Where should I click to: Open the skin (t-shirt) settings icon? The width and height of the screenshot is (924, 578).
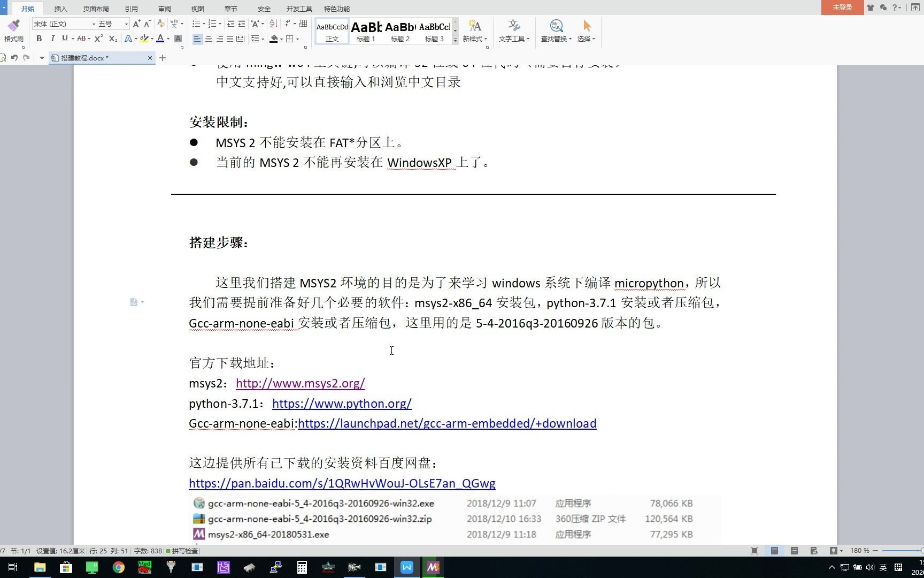coord(871,7)
